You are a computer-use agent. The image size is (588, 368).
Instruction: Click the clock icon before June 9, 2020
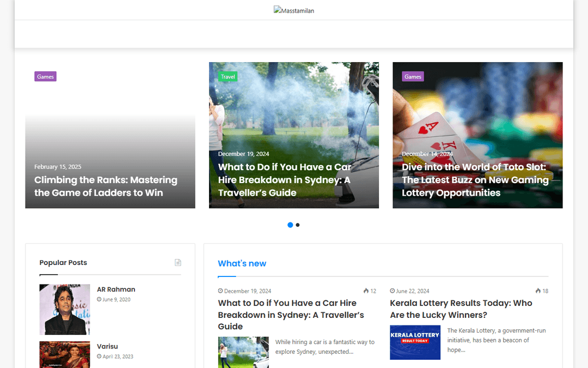(99, 299)
